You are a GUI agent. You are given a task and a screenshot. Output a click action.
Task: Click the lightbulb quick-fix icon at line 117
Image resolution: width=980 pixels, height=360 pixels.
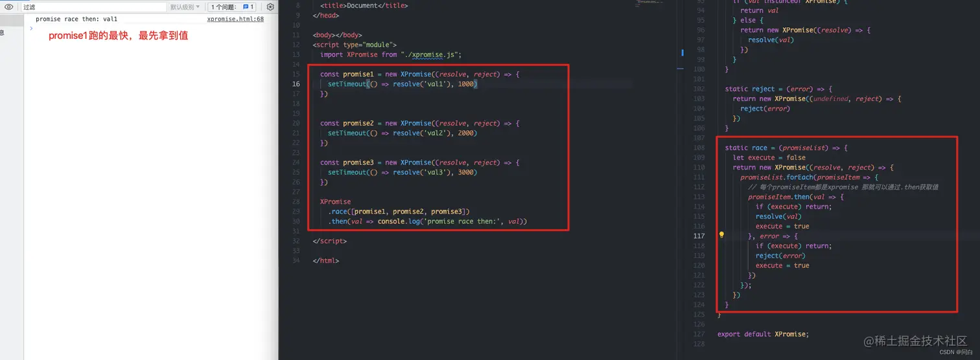[721, 236]
